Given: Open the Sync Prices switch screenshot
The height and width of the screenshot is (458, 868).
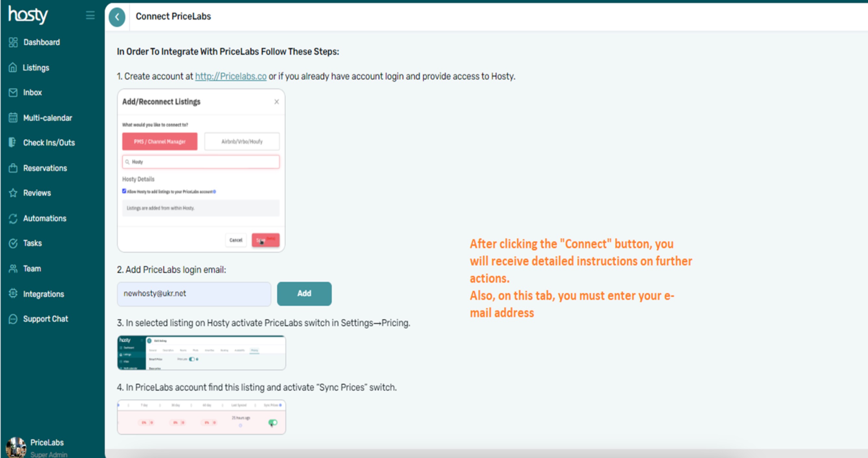Looking at the screenshot, I should (202, 417).
